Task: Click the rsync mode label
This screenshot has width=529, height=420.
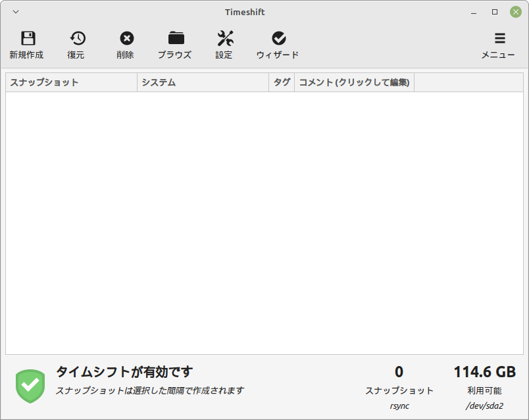Action: coord(399,406)
